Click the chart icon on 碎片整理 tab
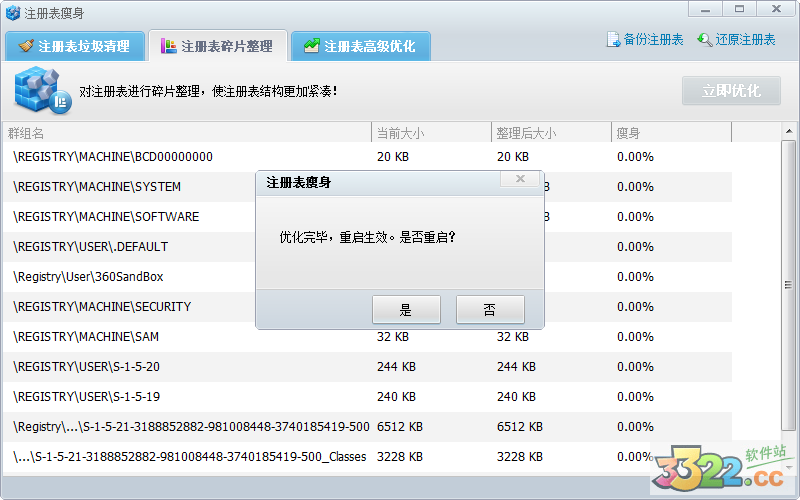The height and width of the screenshot is (500, 800). coord(169,46)
